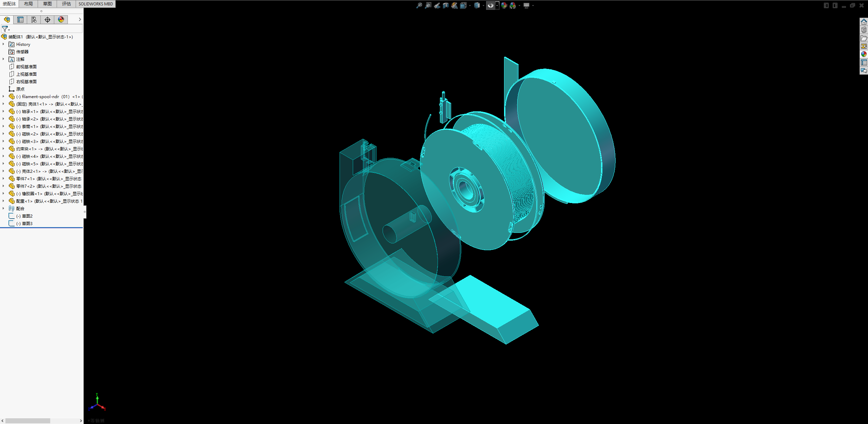Click the feature tree horizontal scrollbar
Image resolution: width=868 pixels, height=424 pixels.
[28, 421]
